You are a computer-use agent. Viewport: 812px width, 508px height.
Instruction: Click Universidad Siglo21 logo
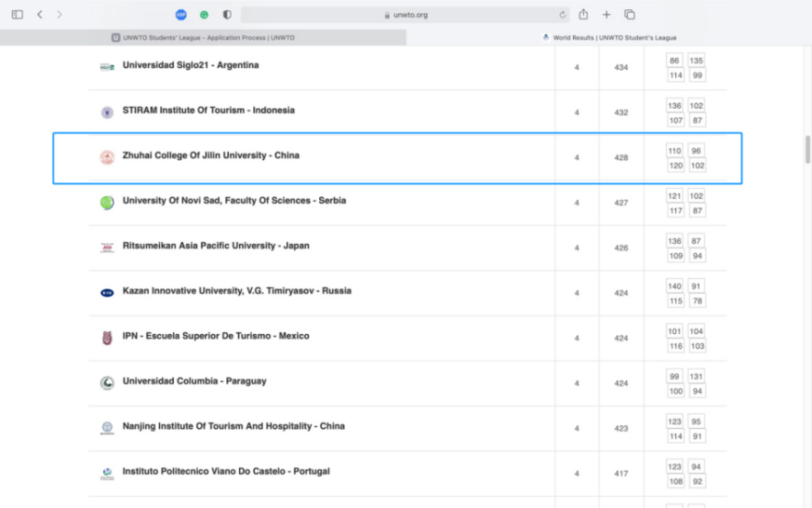[107, 67]
